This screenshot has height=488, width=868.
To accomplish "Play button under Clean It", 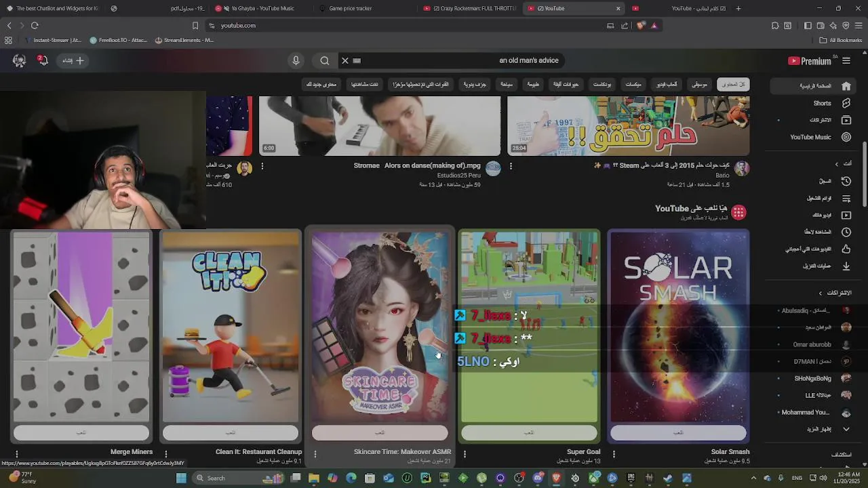I will click(231, 432).
